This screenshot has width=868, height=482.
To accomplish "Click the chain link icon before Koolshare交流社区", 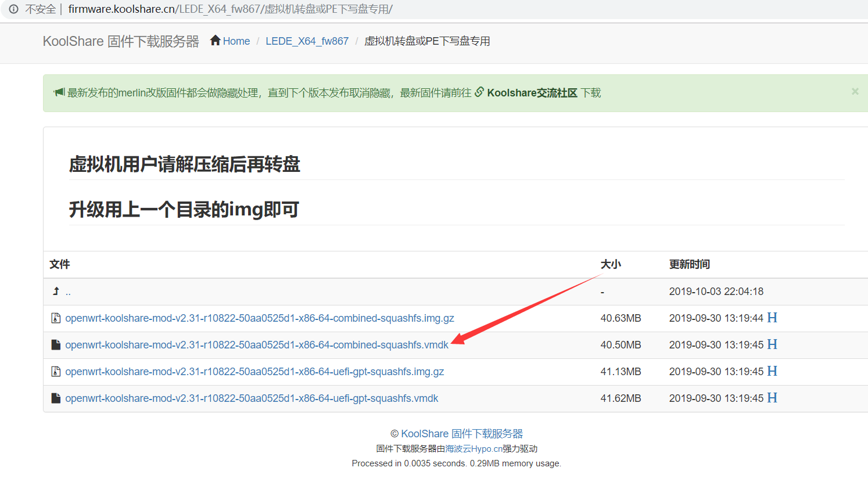I will 479,92.
